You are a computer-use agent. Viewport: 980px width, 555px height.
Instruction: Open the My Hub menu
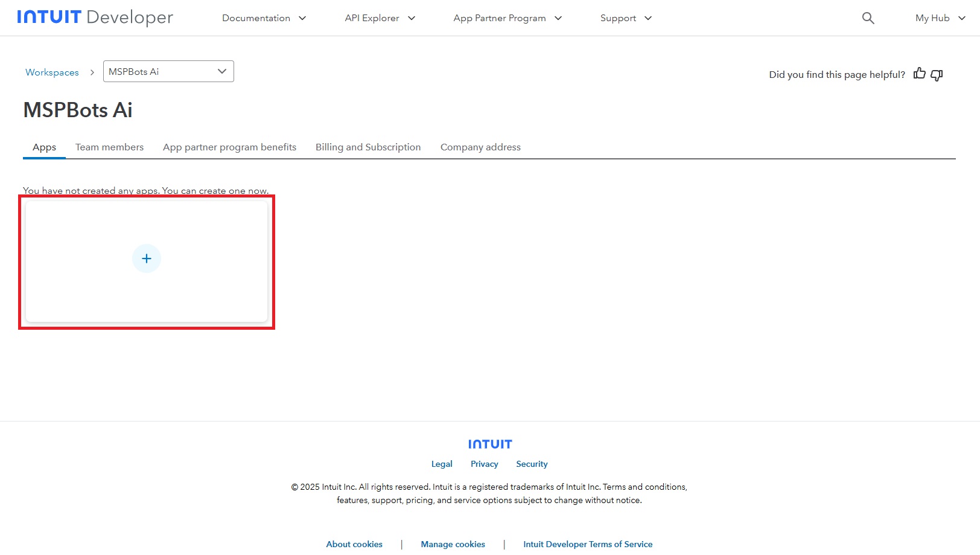[x=940, y=18]
